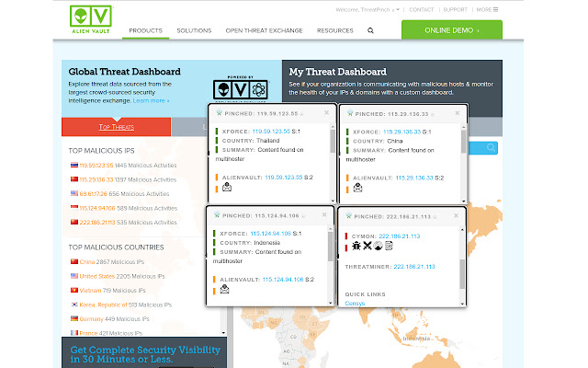
Task: Click the SUPPORT link in the header
Action: tap(456, 10)
